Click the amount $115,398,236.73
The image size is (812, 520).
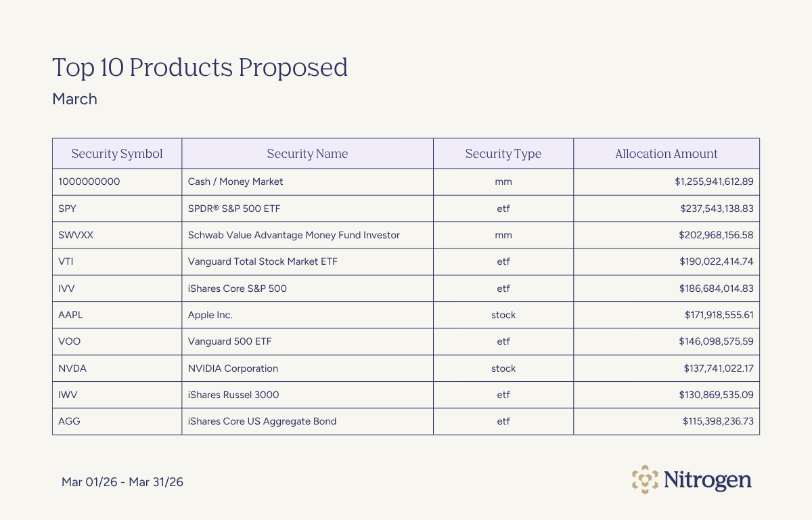coord(718,421)
